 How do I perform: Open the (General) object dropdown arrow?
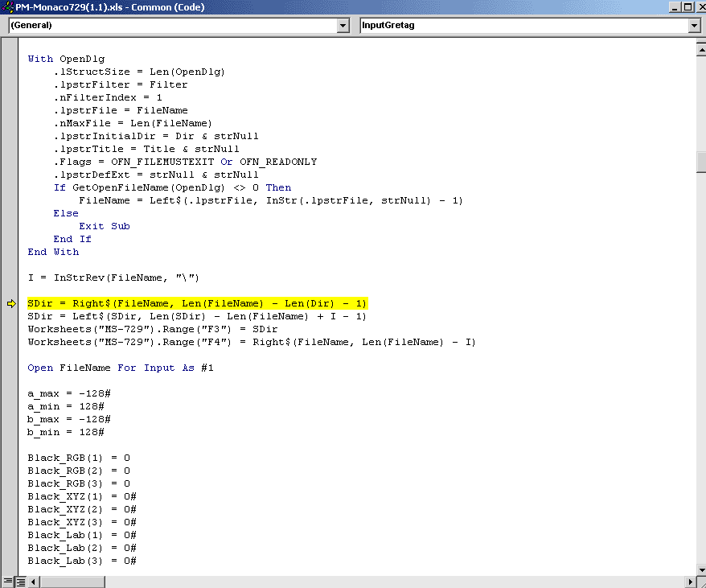tap(343, 26)
